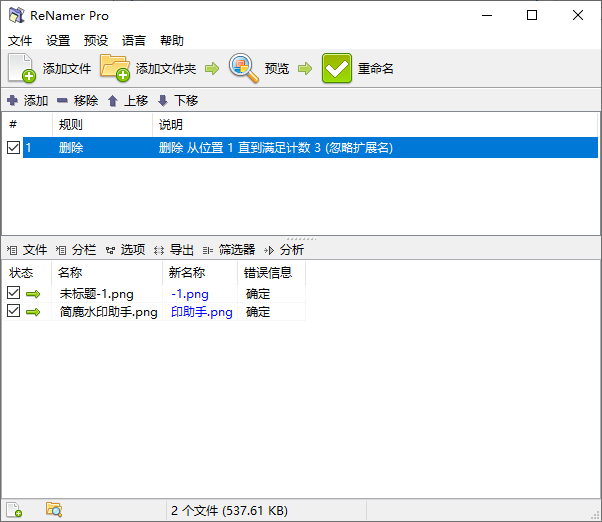
Task: Open the 导出 dropdown
Action: [x=174, y=250]
